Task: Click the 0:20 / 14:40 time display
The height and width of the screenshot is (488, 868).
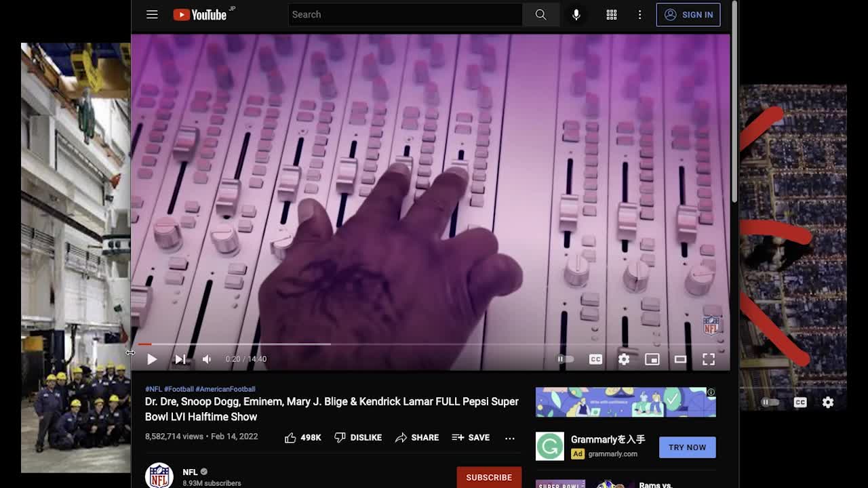Action: click(x=246, y=359)
